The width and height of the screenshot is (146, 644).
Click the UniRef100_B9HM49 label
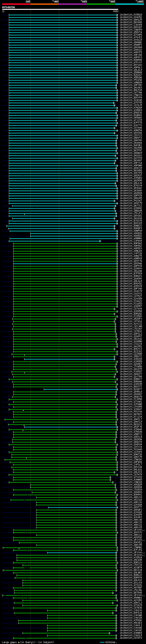coord(131,60)
